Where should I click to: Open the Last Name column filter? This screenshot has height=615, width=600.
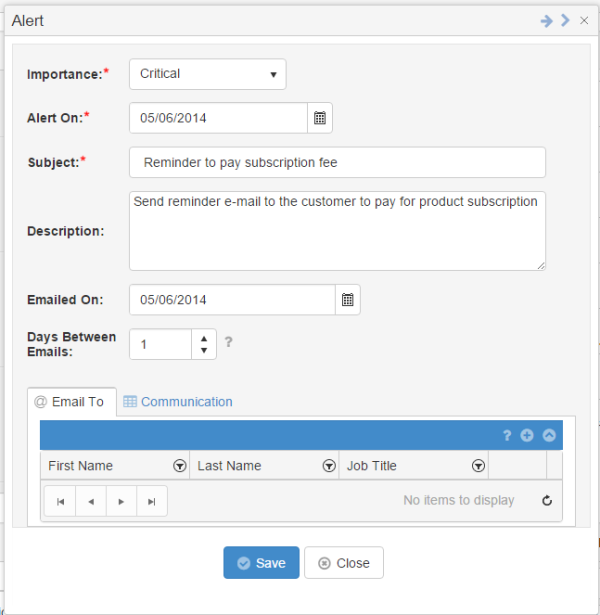[329, 466]
